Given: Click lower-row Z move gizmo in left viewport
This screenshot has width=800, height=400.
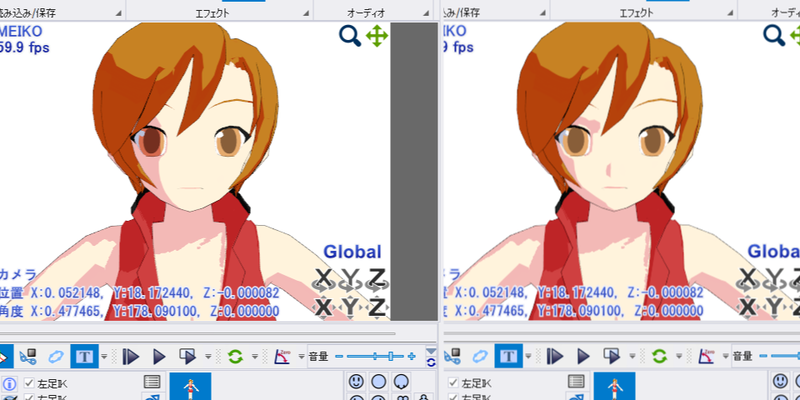Looking at the screenshot, I should (x=377, y=308).
